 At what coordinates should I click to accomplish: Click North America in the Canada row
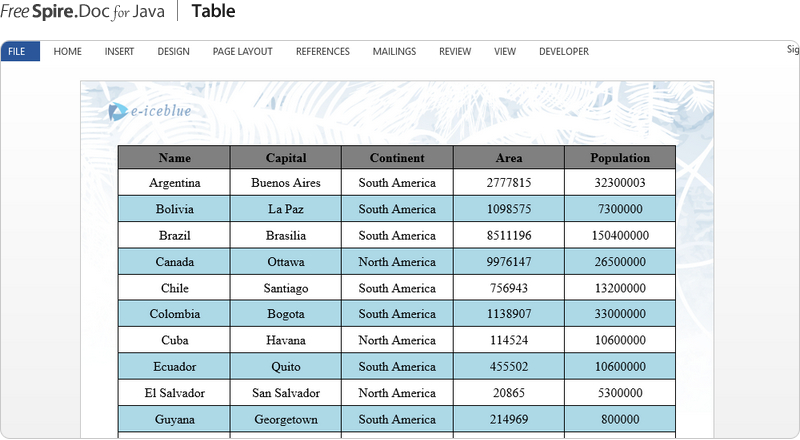pos(397,262)
